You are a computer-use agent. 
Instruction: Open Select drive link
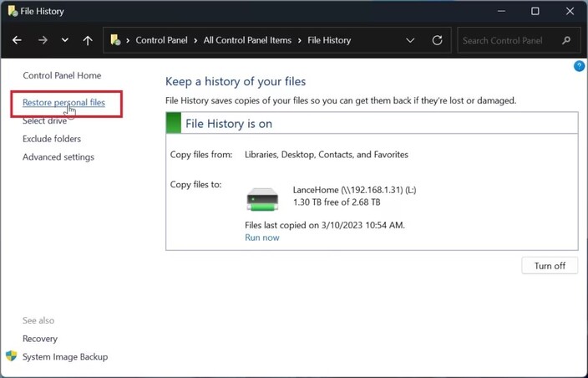(44, 121)
